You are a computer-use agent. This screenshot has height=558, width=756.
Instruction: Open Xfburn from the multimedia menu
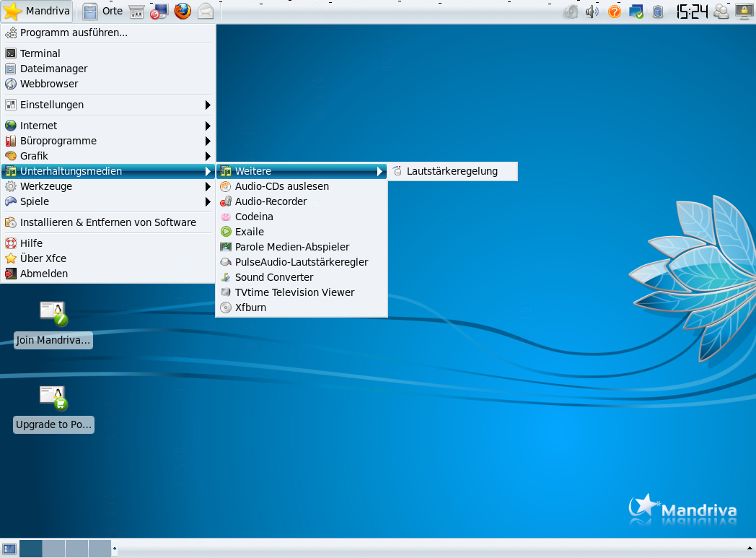pos(250,308)
